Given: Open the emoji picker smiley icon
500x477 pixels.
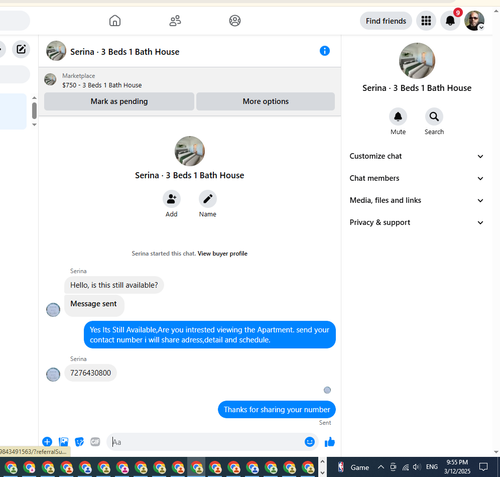Looking at the screenshot, I should point(310,442).
